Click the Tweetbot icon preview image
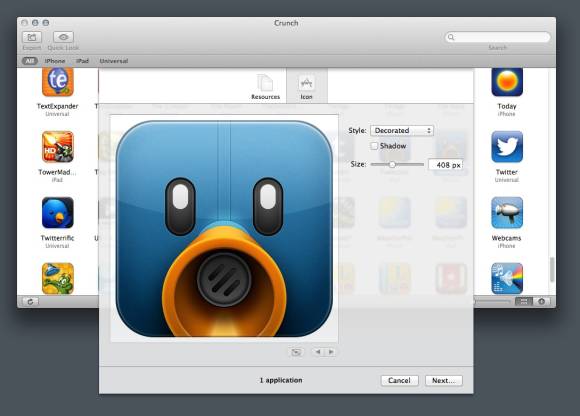The image size is (580, 416). point(224,229)
